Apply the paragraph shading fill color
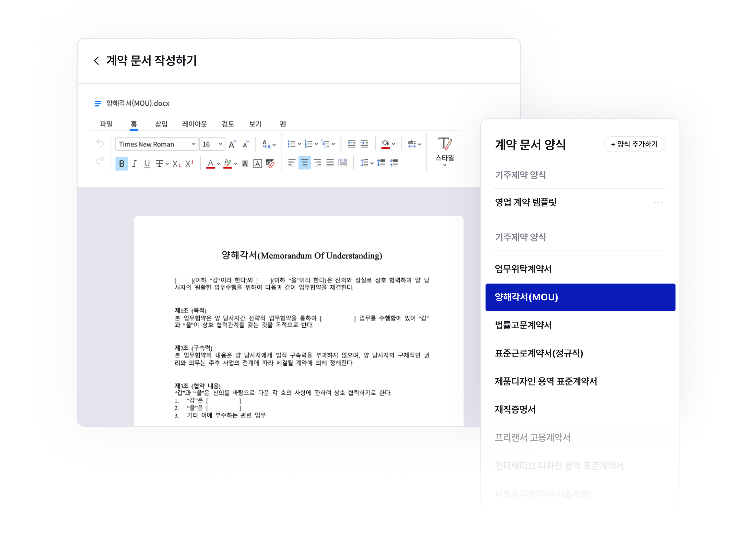This screenshot has width=756, height=557. pos(385,144)
